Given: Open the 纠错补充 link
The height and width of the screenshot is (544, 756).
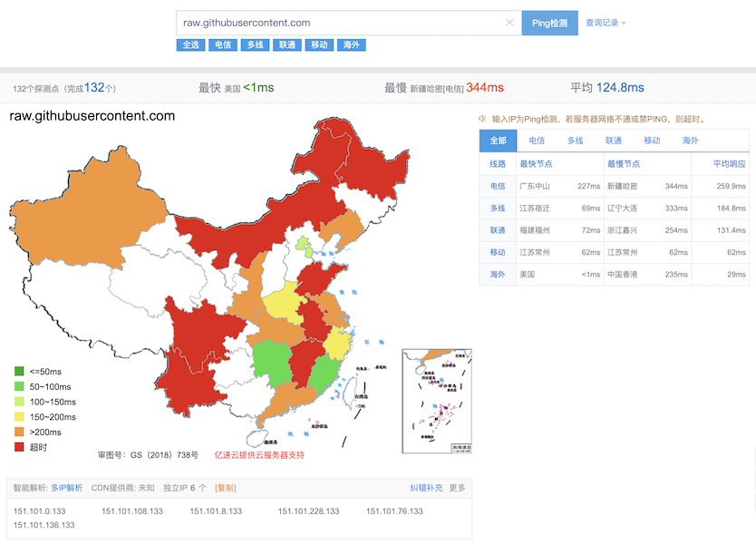Looking at the screenshot, I should (x=426, y=488).
